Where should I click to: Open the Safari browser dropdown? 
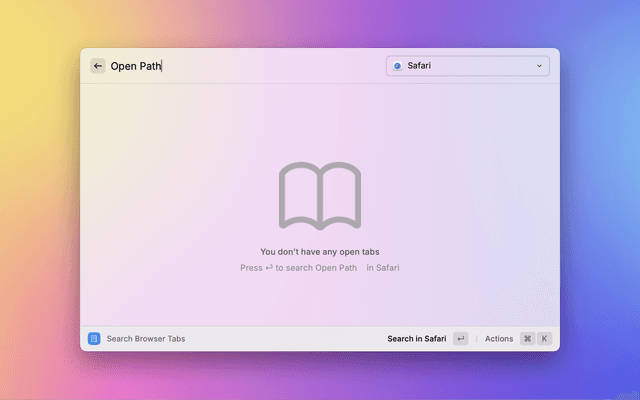coord(467,66)
